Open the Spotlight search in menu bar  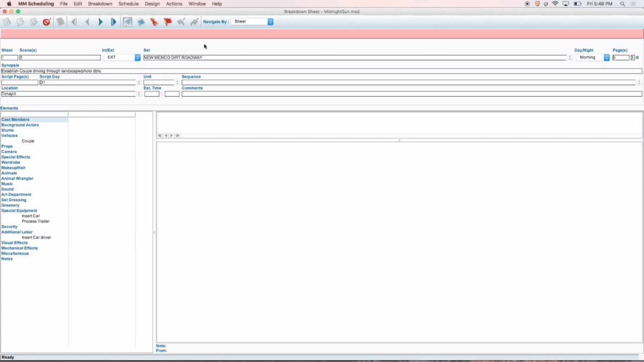(623, 4)
